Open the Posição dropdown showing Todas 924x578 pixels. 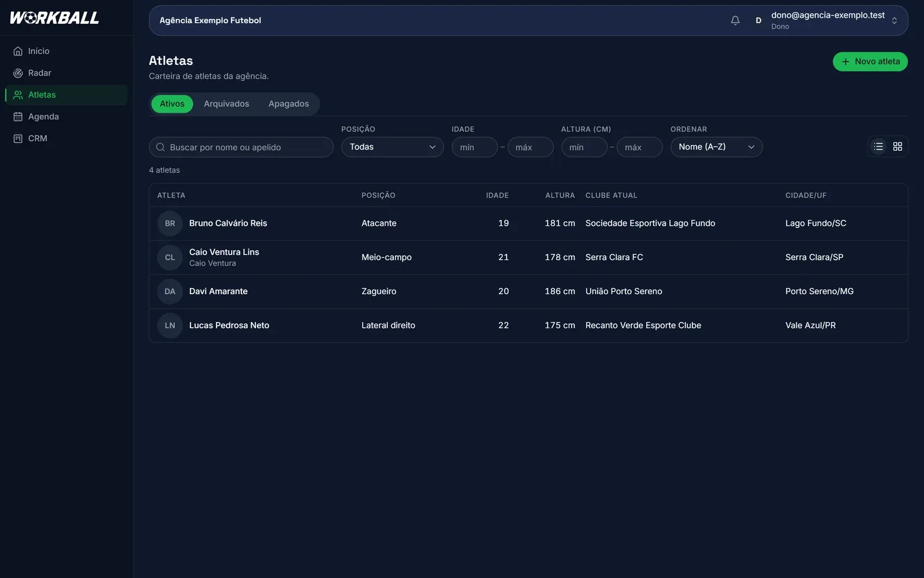tap(392, 147)
